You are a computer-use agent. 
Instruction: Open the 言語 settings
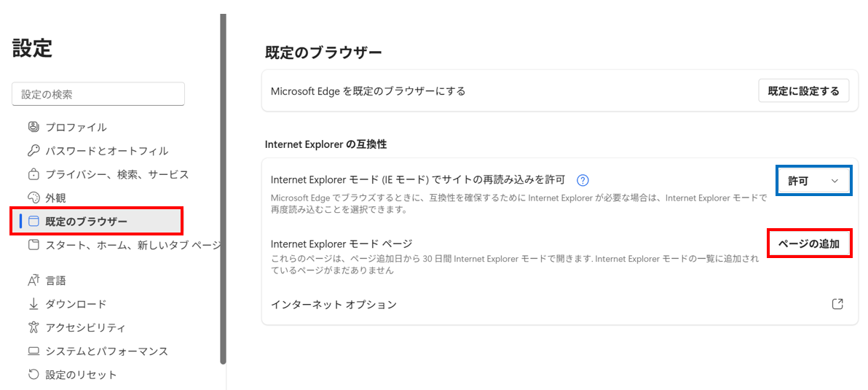click(x=56, y=281)
